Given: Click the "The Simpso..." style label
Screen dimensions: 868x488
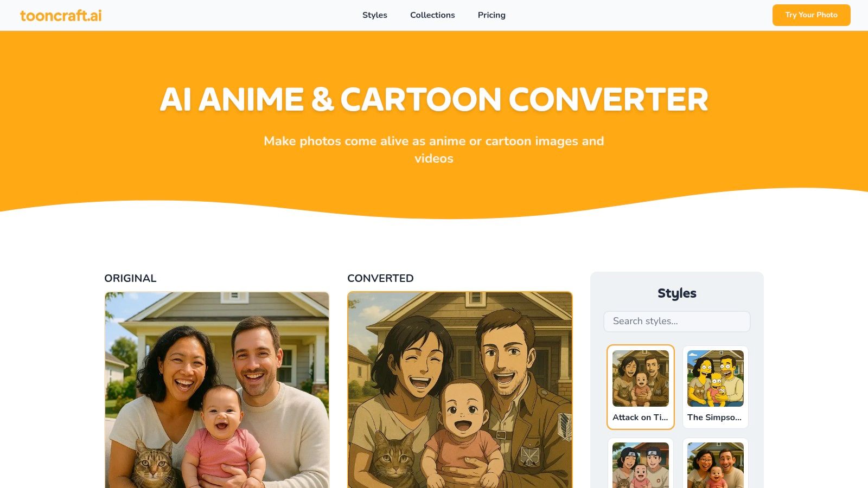Looking at the screenshot, I should (x=714, y=418).
